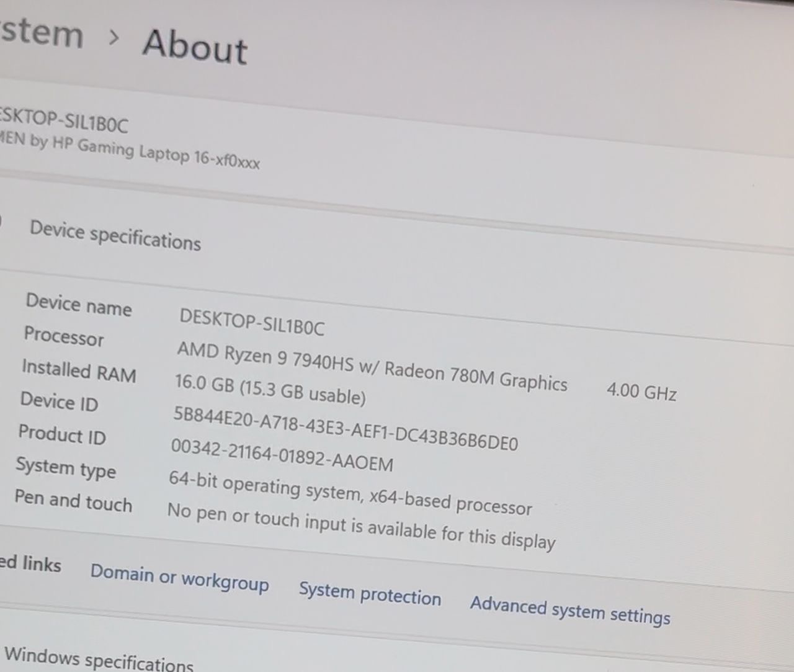Collapse the Device specifications section
Image resolution: width=794 pixels, height=672 pixels.
coord(115,236)
